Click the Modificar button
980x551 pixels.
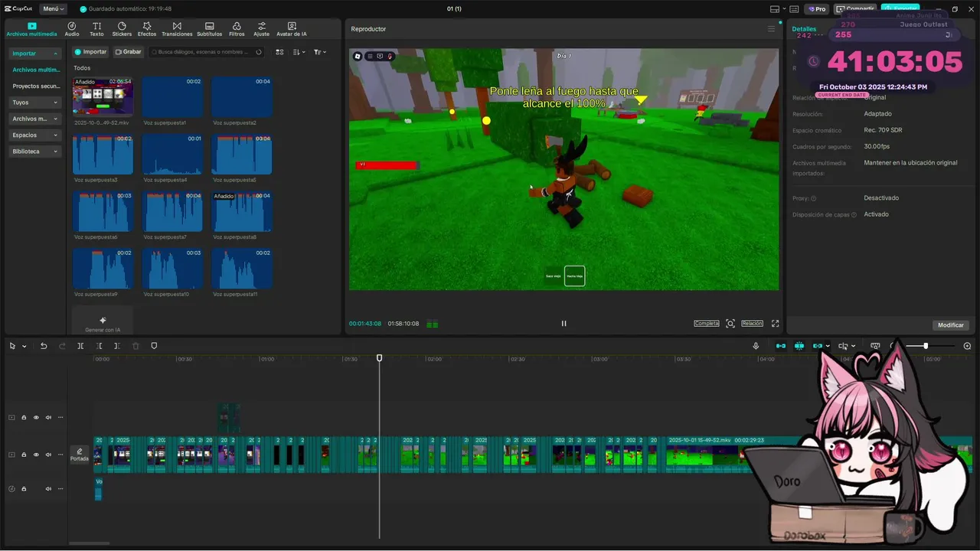pos(951,325)
